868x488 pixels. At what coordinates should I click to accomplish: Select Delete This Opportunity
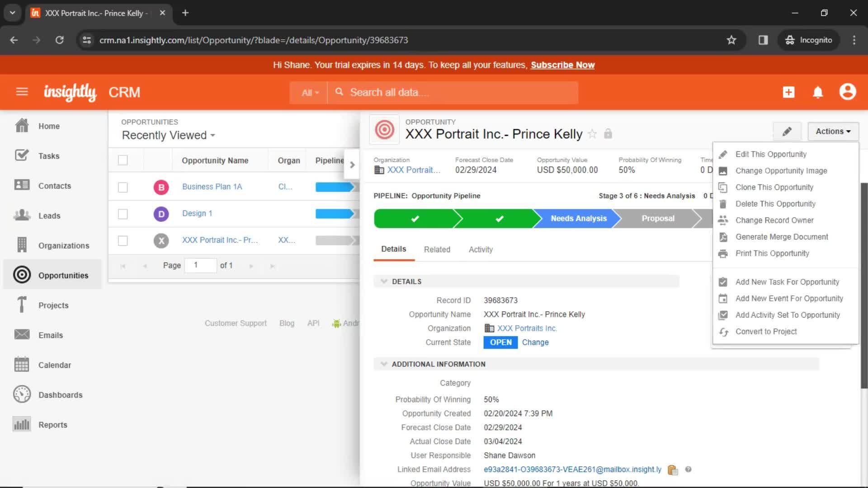[775, 204]
